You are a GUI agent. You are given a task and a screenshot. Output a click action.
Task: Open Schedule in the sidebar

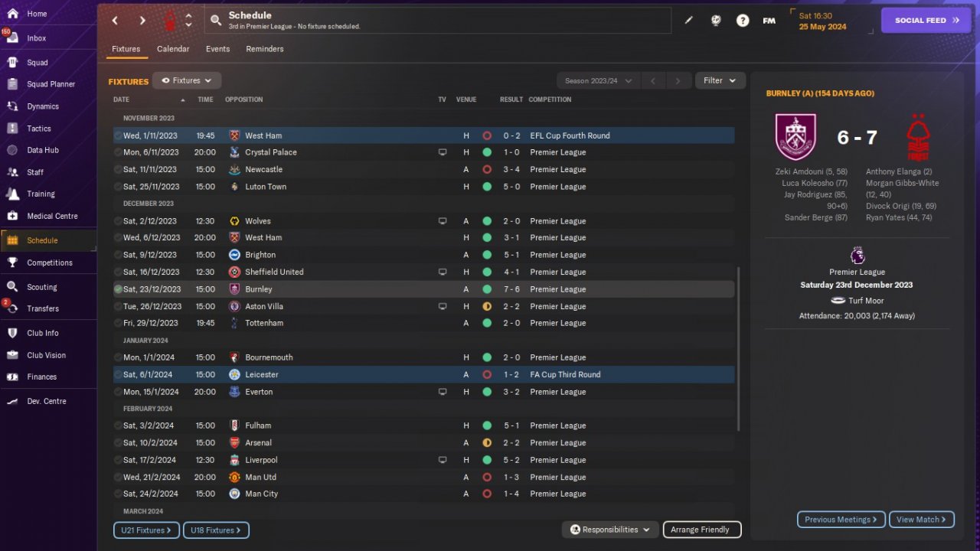tap(48, 240)
